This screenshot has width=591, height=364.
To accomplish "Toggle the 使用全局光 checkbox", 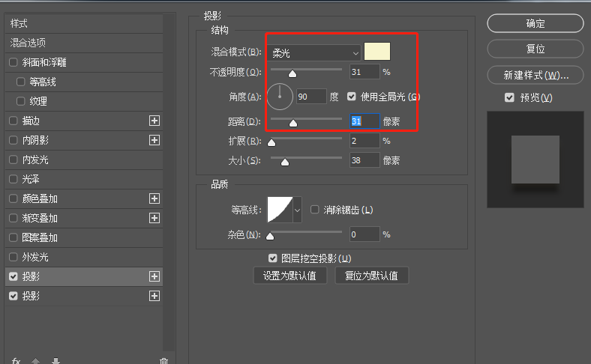I will pos(352,97).
